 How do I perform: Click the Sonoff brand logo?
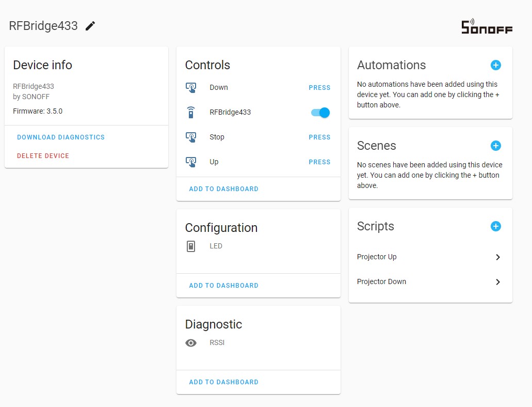pyautogui.click(x=487, y=26)
